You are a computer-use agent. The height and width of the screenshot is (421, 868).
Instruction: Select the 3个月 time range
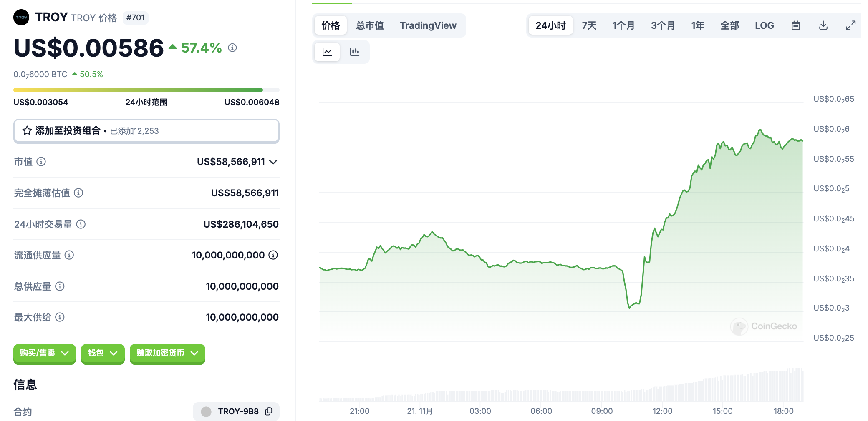pos(663,26)
